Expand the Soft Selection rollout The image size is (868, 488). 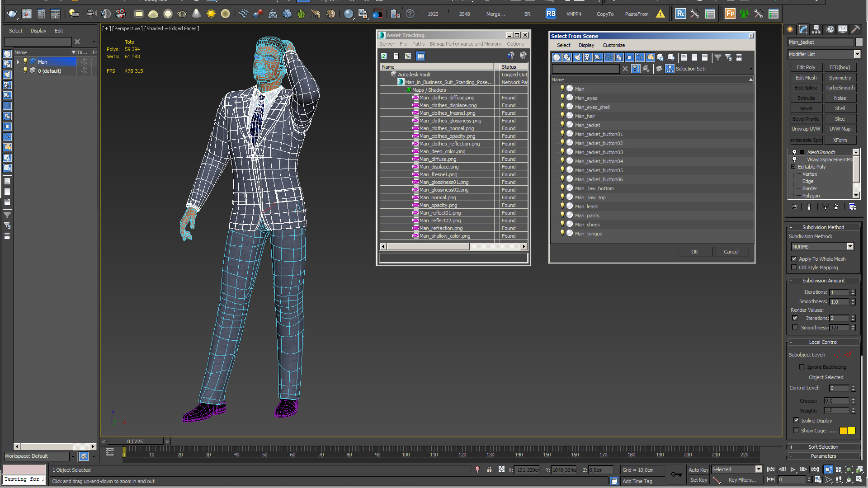point(823,447)
